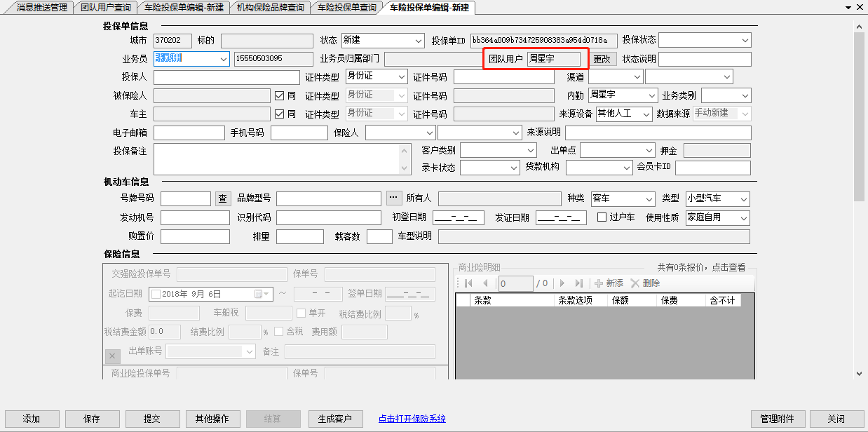Expand the 业务类别 dropdown
Screen dimensions: 868x432
click(745, 95)
